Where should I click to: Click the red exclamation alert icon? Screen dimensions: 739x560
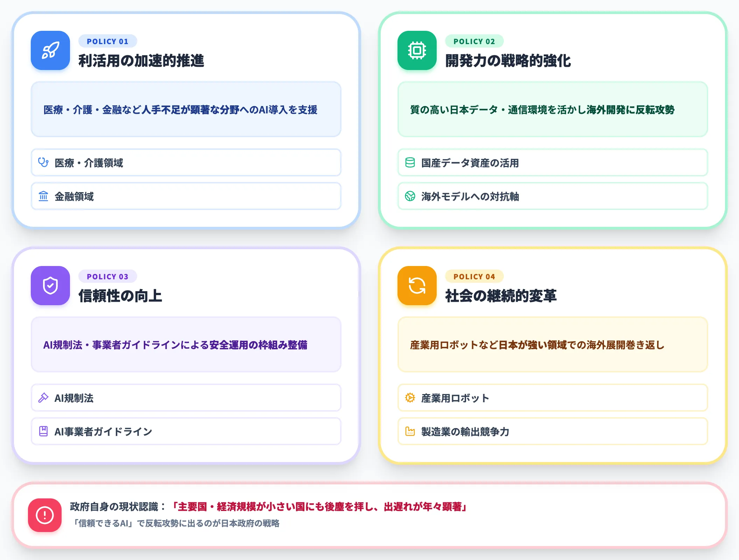[x=45, y=515]
